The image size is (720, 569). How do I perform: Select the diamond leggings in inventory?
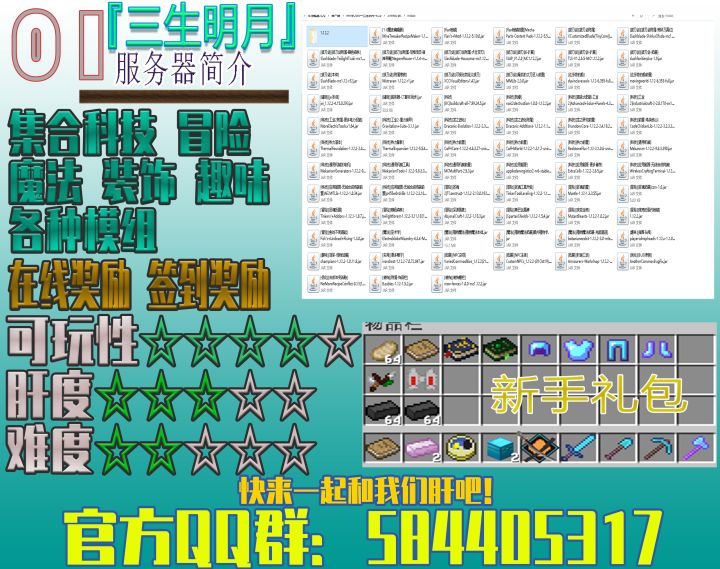click(618, 349)
